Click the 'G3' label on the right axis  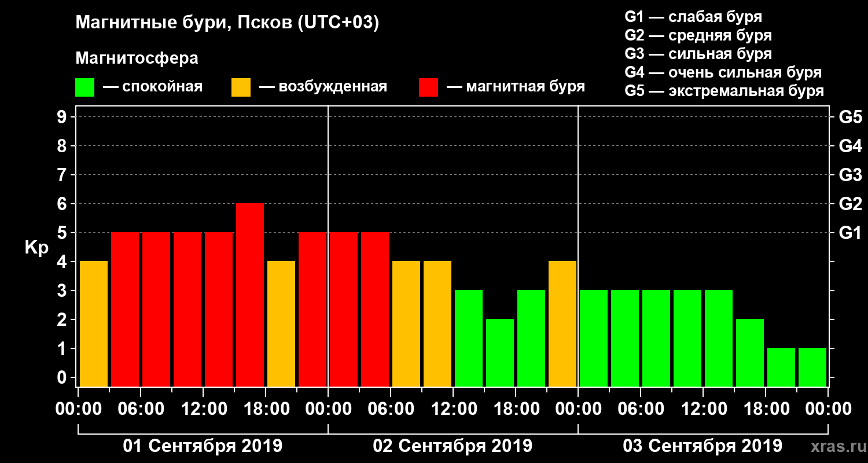tap(851, 175)
